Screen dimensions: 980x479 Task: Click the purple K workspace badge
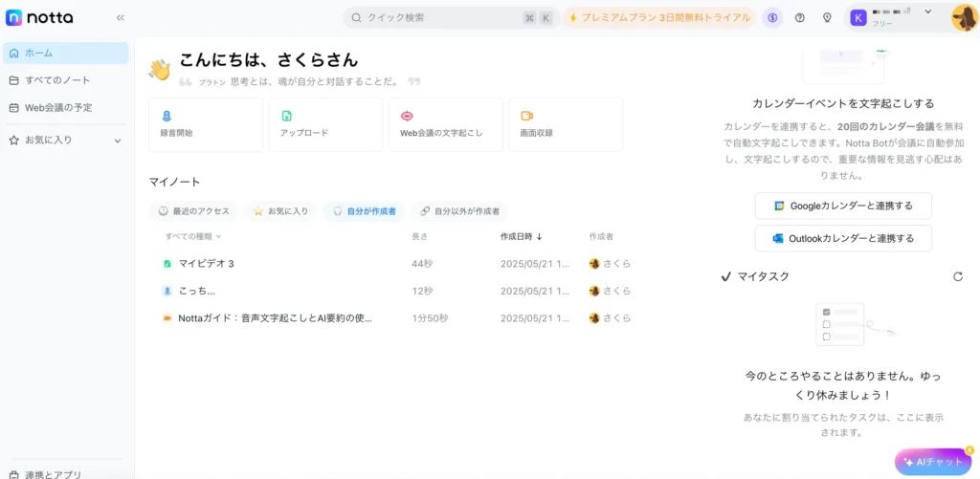858,17
